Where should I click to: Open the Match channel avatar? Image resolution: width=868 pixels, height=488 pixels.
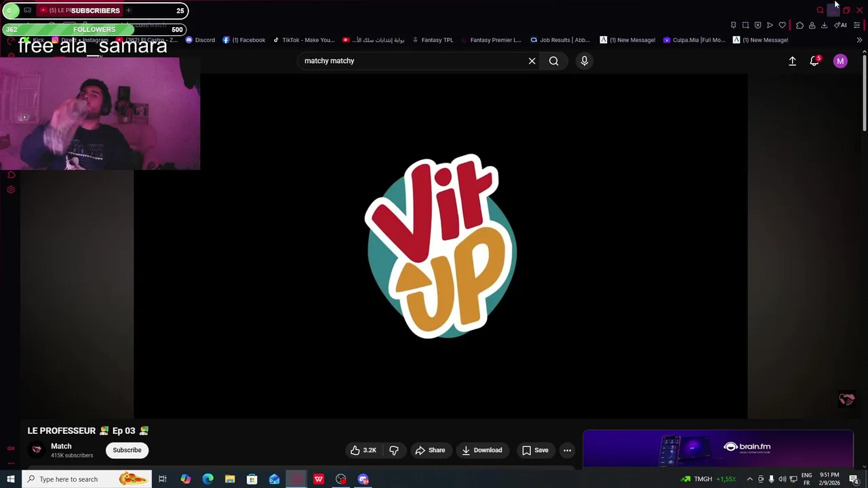(37, 450)
